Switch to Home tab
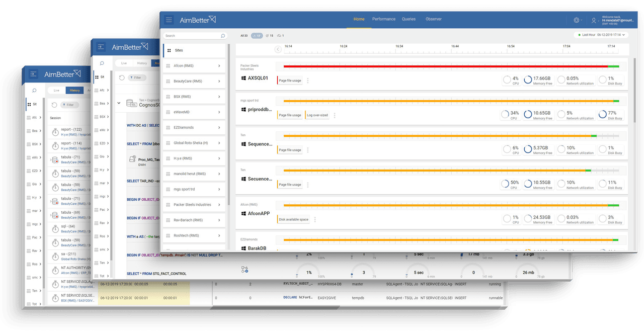 [x=359, y=19]
